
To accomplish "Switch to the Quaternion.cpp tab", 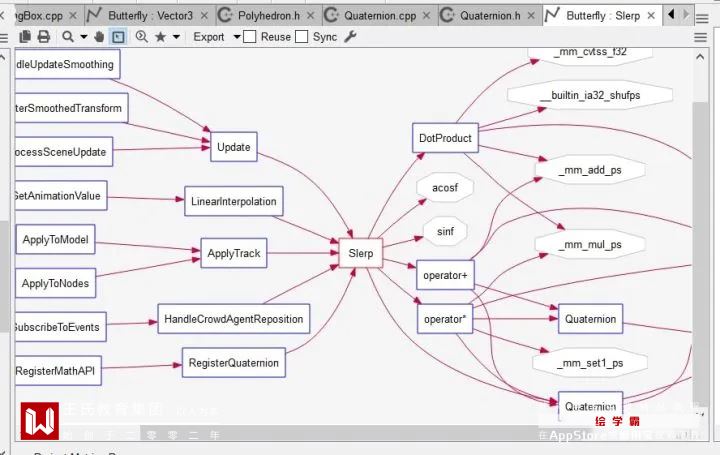I will [380, 16].
